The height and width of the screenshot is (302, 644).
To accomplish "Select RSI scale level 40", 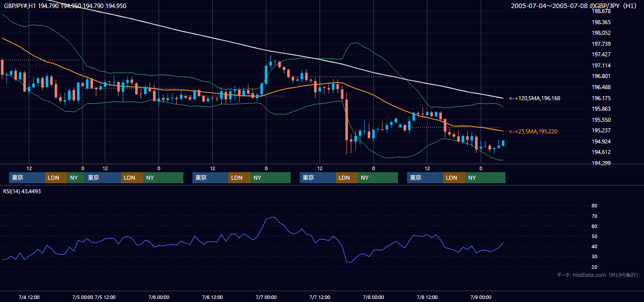I will click(594, 247).
